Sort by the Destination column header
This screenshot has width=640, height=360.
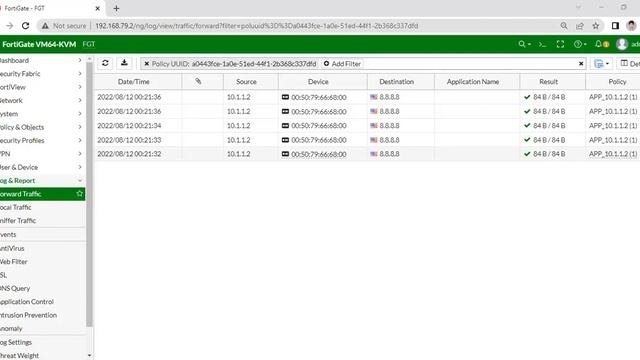(400, 82)
